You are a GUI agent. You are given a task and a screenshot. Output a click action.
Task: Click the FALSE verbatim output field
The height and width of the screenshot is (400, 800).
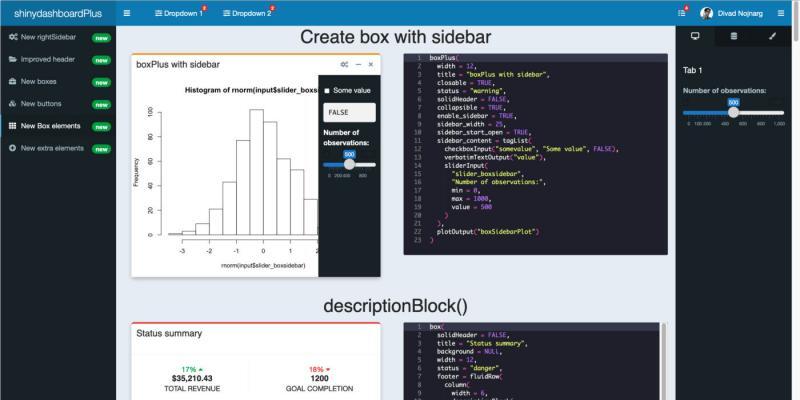pos(347,113)
